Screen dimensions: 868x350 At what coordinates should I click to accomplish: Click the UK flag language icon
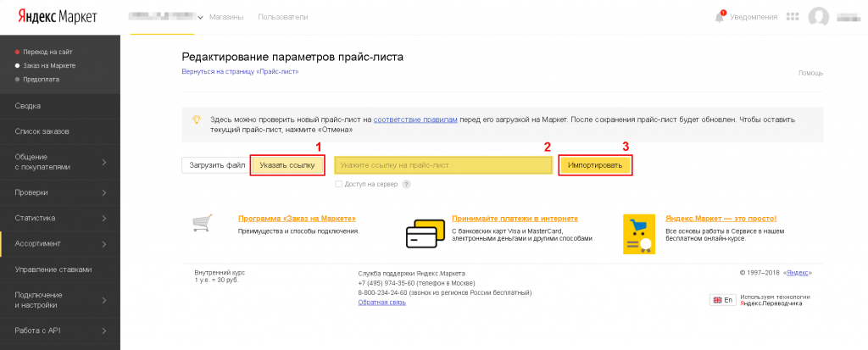point(717,300)
